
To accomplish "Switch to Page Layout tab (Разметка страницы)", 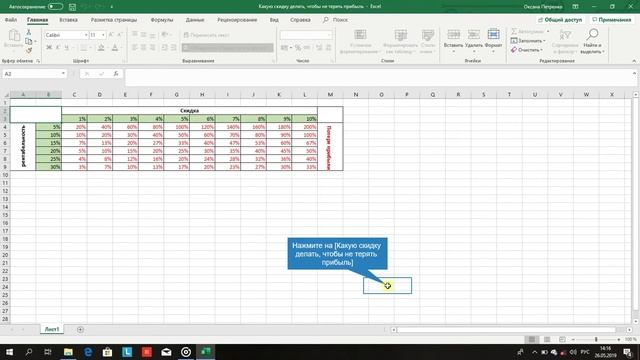I will pos(114,20).
